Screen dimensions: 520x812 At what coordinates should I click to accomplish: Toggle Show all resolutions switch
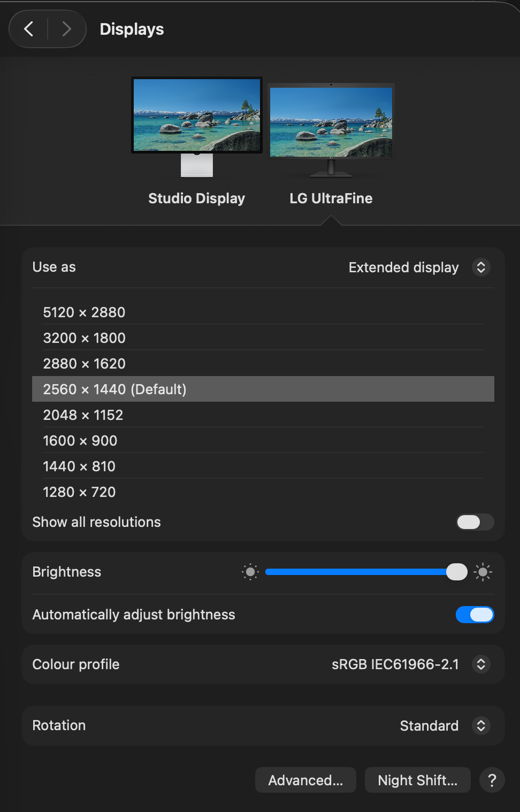(475, 522)
